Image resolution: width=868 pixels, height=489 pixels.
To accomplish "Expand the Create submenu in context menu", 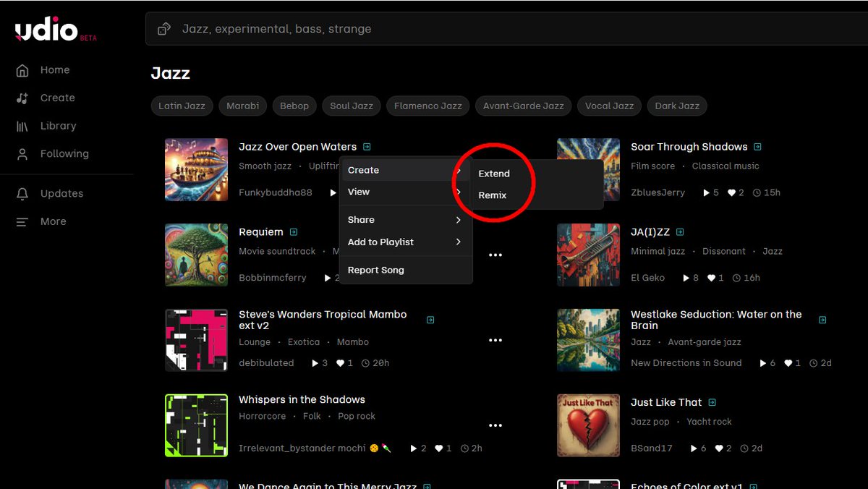I will click(x=406, y=170).
